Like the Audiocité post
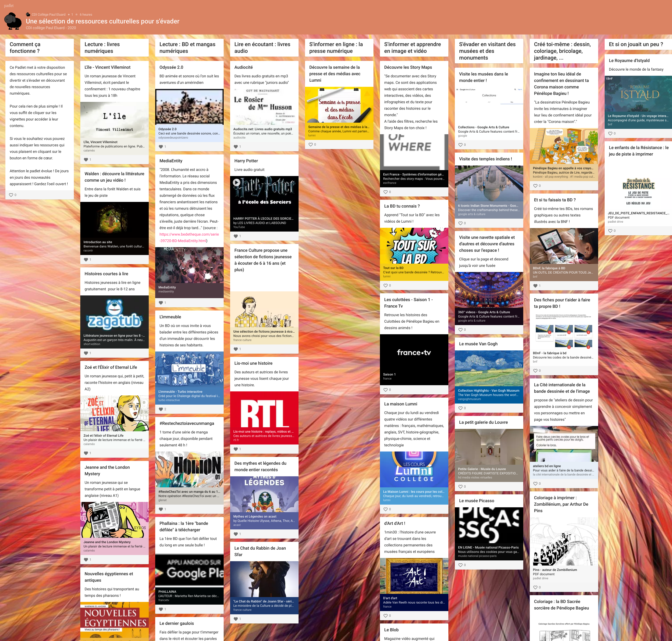Screen dimensions: 672x641 click(x=235, y=147)
